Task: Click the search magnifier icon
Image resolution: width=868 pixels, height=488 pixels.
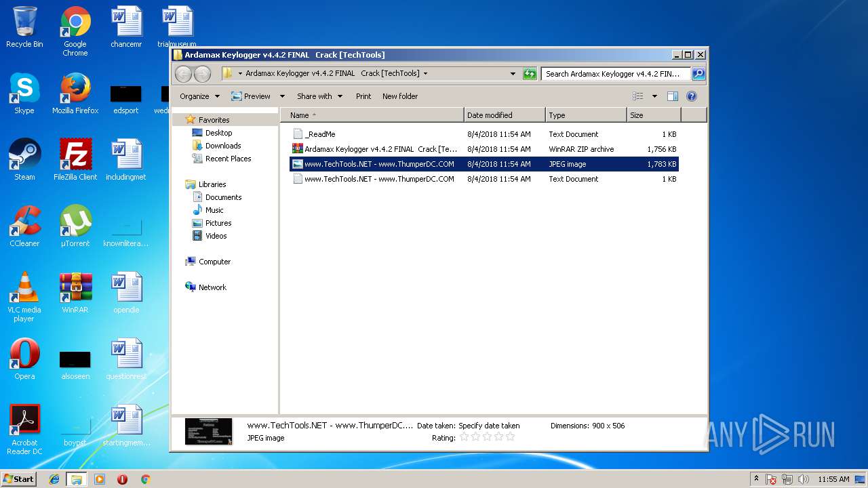Action: [x=698, y=74]
